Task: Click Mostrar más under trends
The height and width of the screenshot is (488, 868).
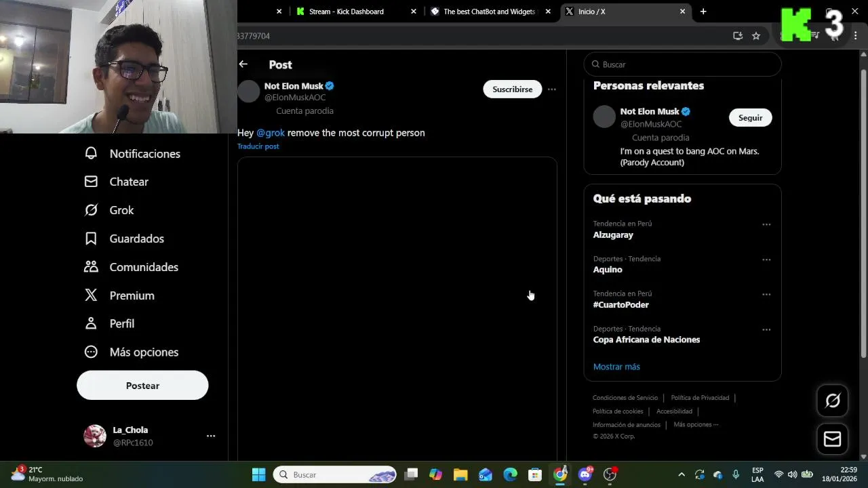Action: (x=616, y=367)
